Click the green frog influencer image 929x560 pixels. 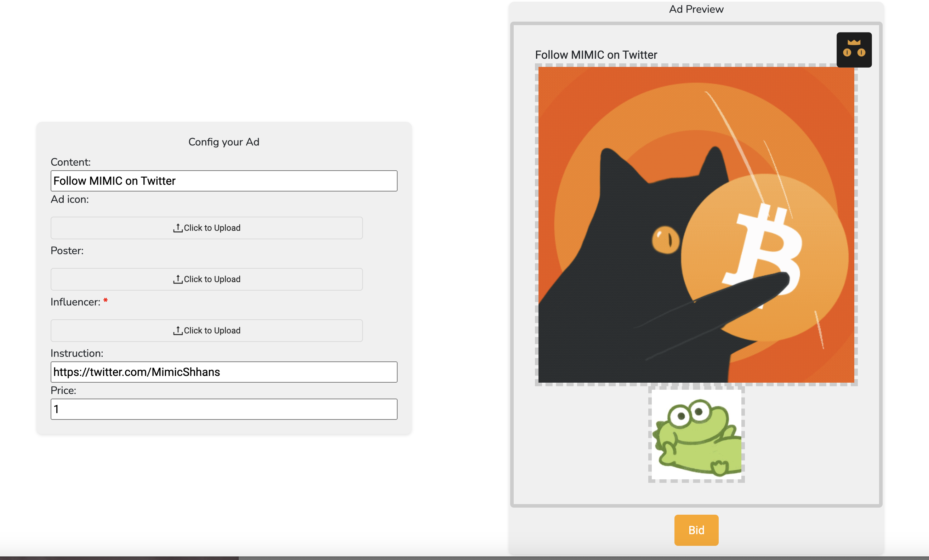click(x=696, y=434)
